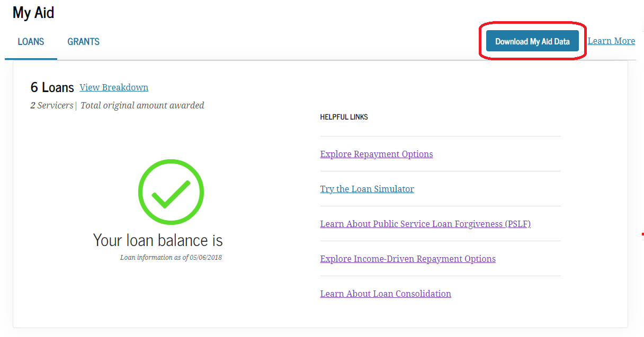The image size is (644, 337).
Task: Open View Breakdown link beside 6 Loans
Action: pos(114,87)
